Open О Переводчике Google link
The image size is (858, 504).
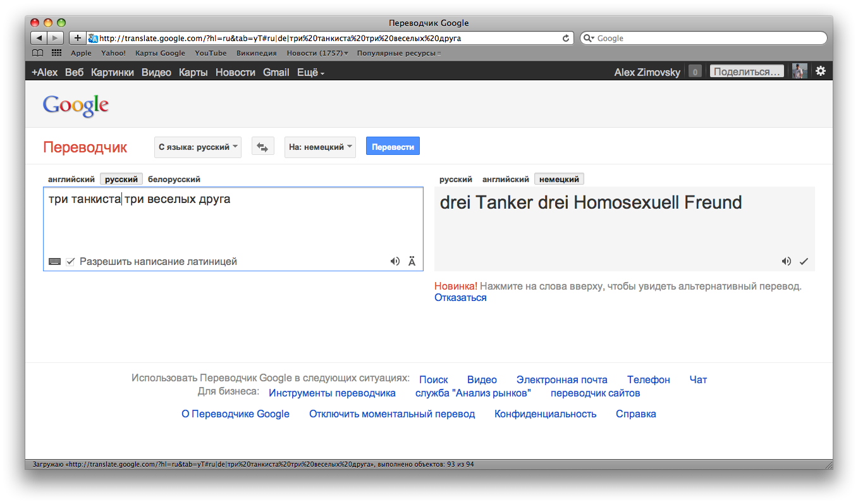pyautogui.click(x=235, y=414)
